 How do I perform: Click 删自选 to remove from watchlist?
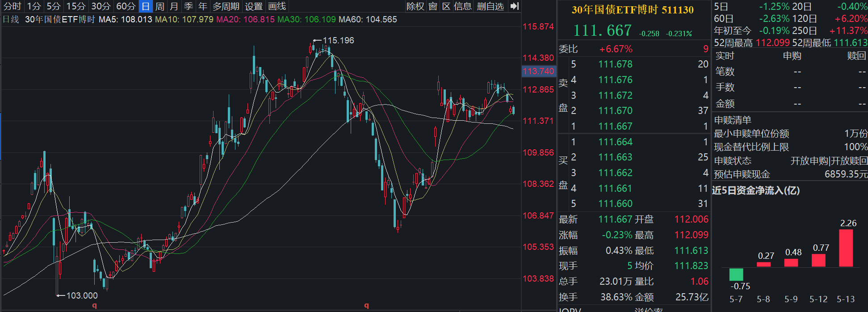(x=490, y=6)
